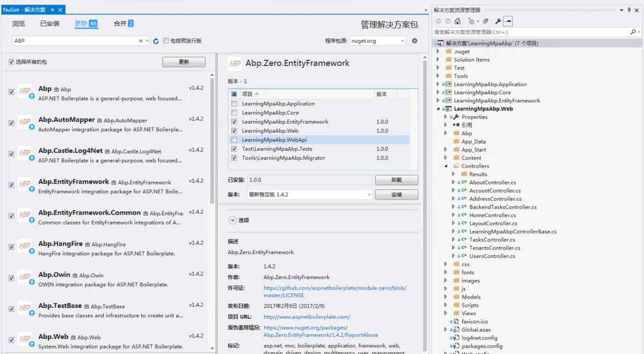Switch to the Browse tab
This screenshot has width=644, height=354.
coord(19,24)
